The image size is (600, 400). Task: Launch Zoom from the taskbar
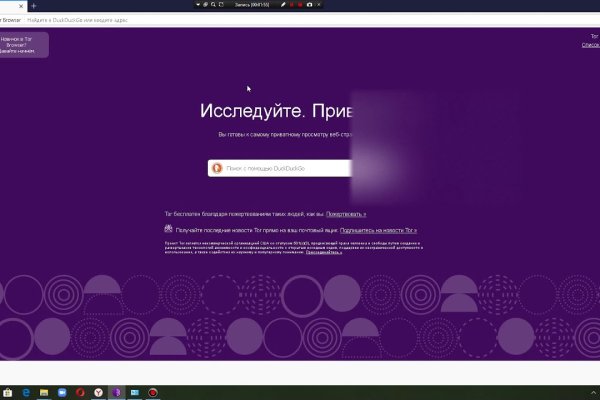pos(62,392)
